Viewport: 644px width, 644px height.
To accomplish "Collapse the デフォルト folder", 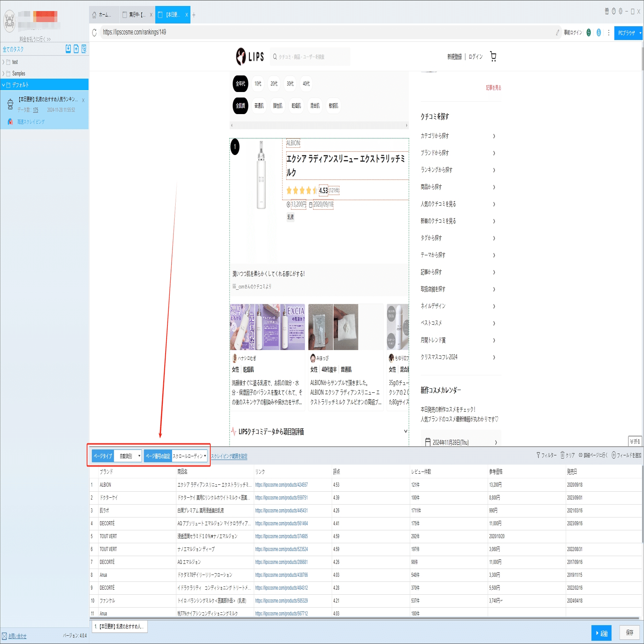I will pyautogui.click(x=4, y=85).
